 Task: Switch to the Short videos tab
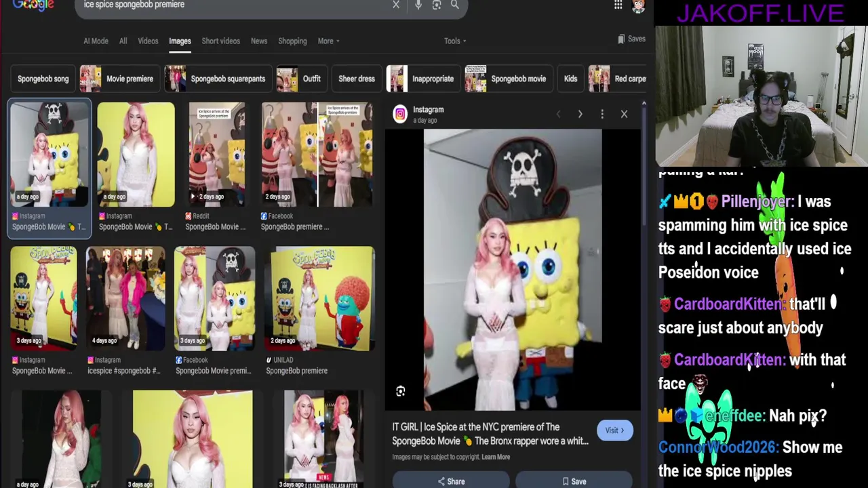pyautogui.click(x=220, y=41)
